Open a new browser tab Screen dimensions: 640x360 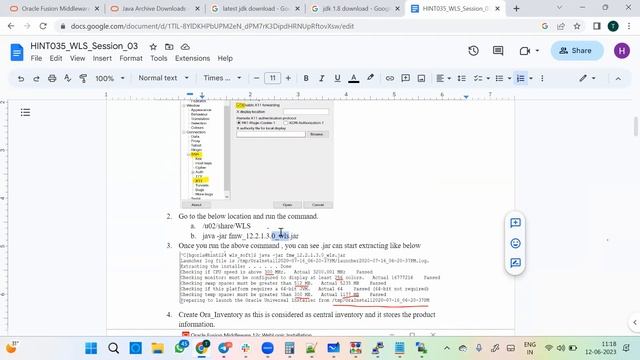[516, 9]
